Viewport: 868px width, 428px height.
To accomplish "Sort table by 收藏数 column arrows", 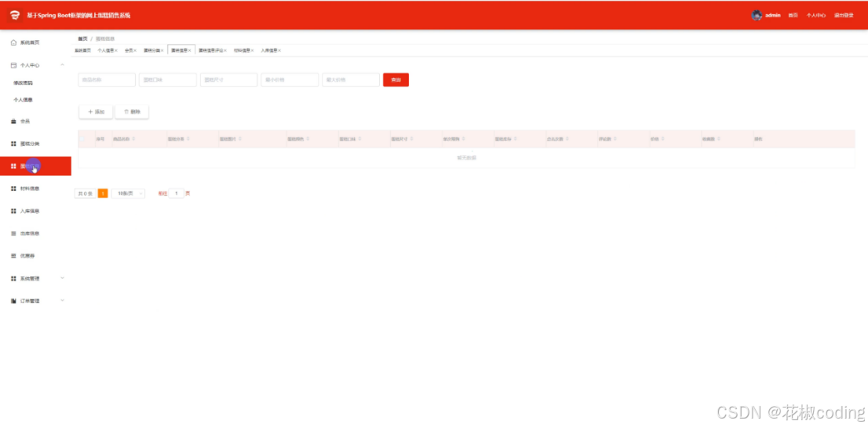I will click(x=719, y=139).
